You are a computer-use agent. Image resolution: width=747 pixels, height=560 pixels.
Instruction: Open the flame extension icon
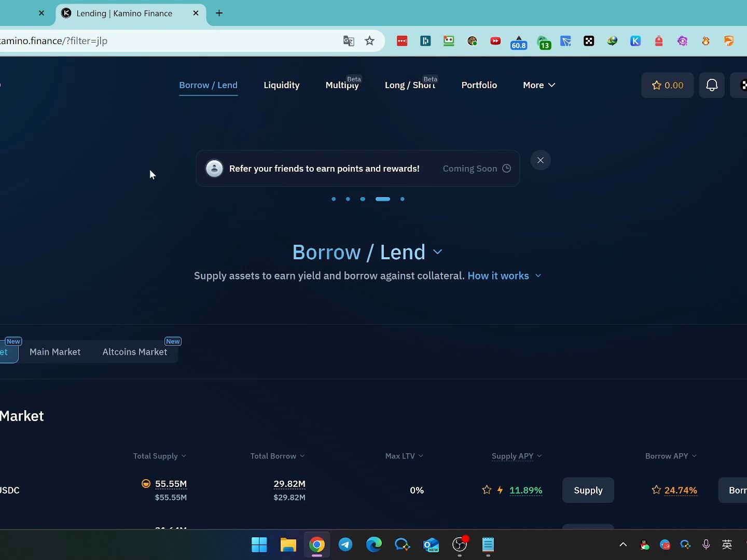[706, 41]
